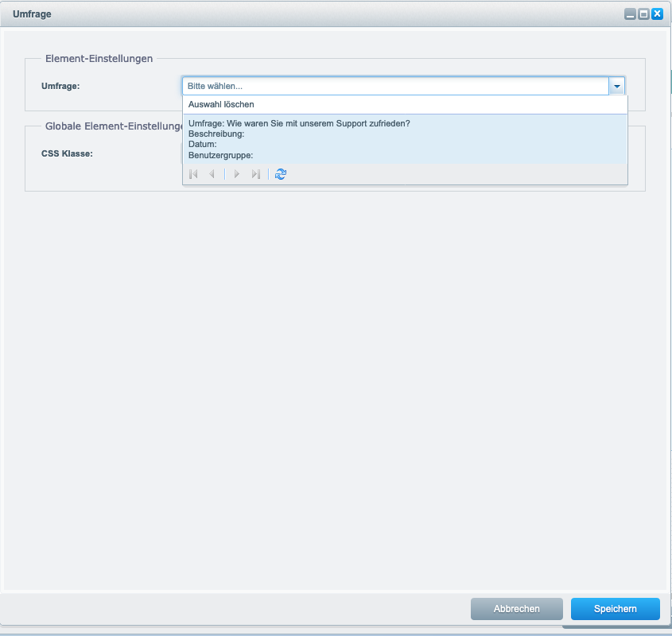This screenshot has width=672, height=636.
Task: Click the 'CSS Klasse:' field label
Action: tap(67, 153)
